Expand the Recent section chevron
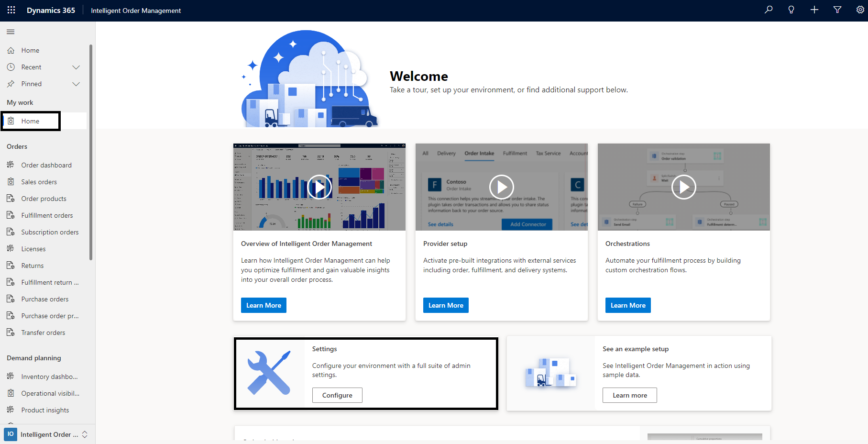Screen dimensions: 868x444 click(76, 67)
